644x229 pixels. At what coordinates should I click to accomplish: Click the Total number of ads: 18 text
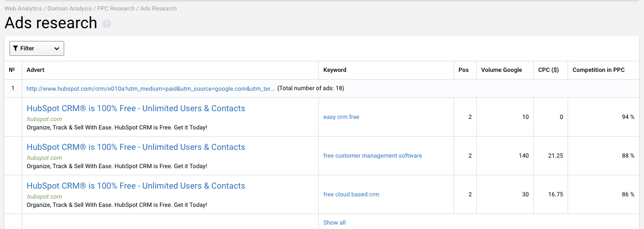tap(311, 89)
